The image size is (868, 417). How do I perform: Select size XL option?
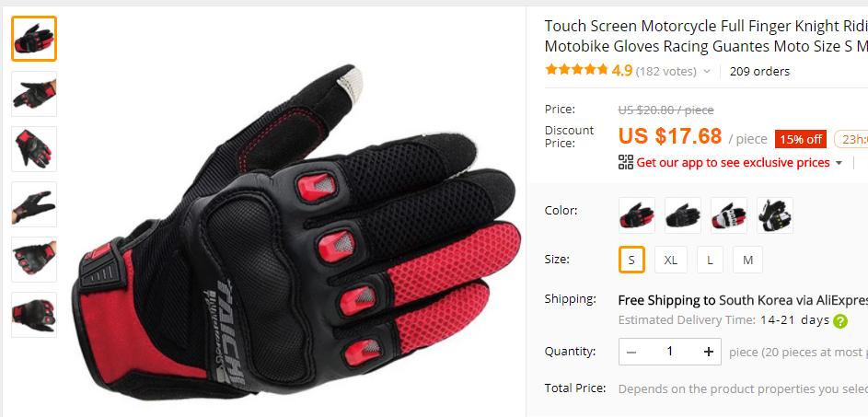pos(670,260)
